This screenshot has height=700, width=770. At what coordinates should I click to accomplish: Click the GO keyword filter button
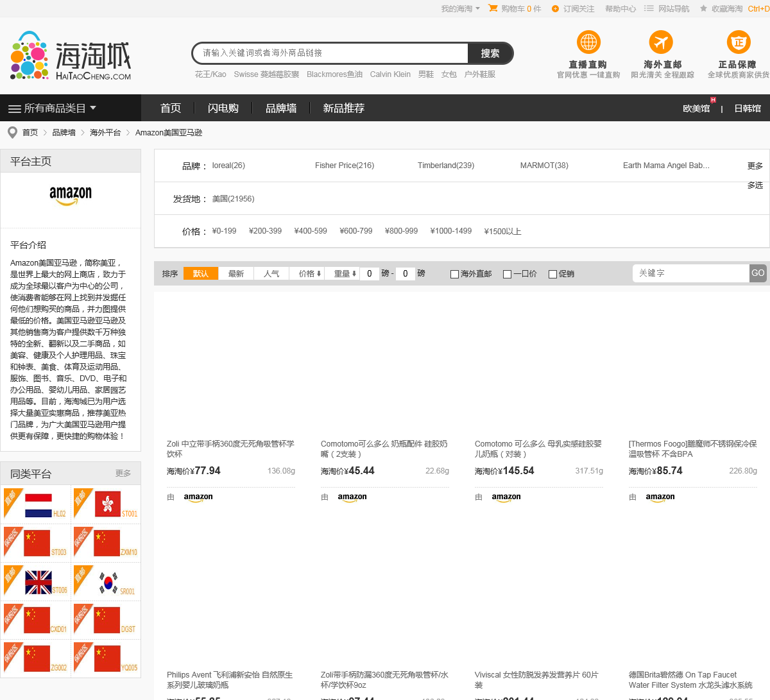(x=758, y=273)
